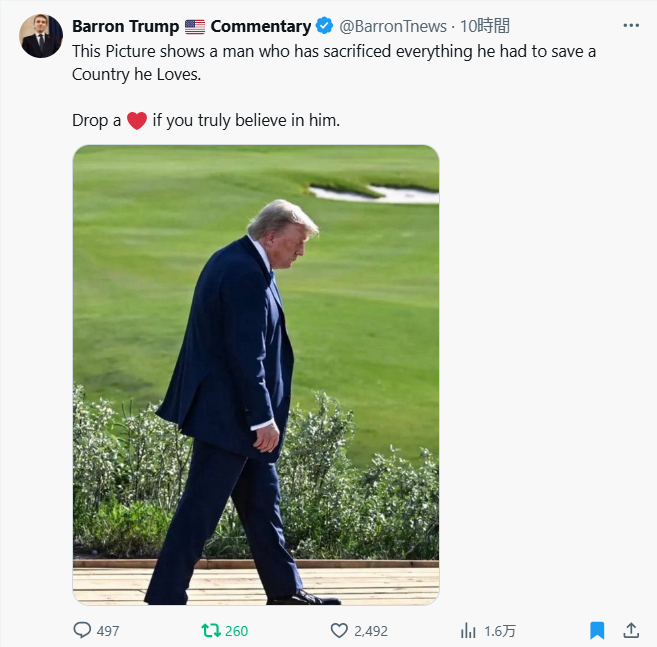Click the 2,492 likes count
Screen dimensions: 657x647
[370, 631]
